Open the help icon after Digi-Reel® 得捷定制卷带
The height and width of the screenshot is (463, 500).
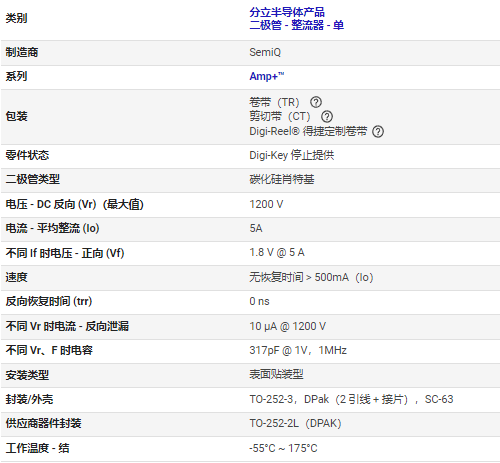tap(378, 131)
